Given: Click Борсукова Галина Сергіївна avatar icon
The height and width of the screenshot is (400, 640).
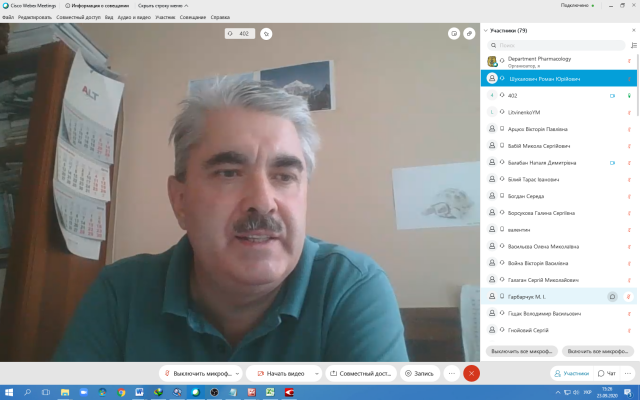Looking at the screenshot, I should click(x=492, y=213).
